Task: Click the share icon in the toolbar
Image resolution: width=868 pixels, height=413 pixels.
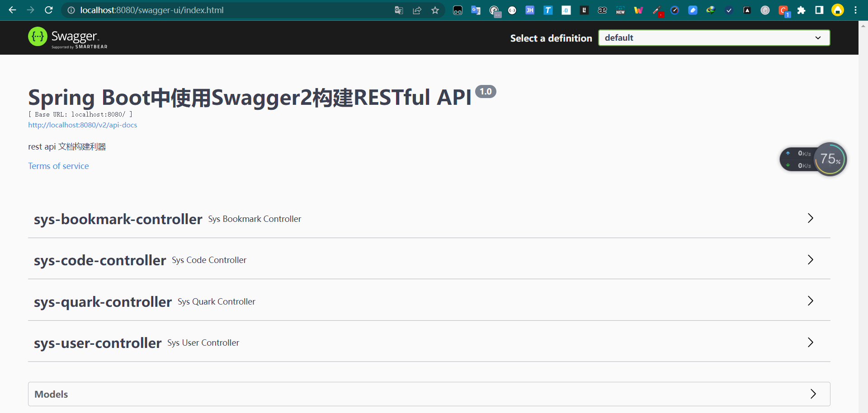Action: tap(416, 10)
